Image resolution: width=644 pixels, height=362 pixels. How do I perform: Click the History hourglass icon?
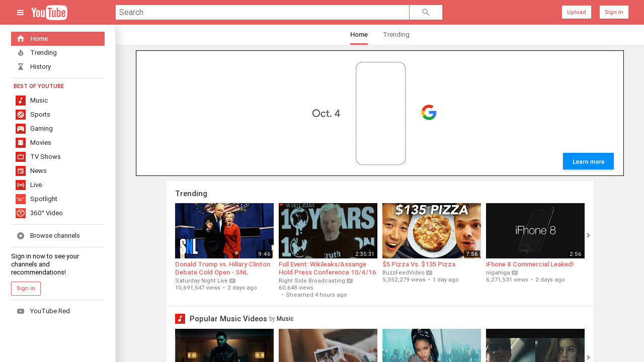[21, 67]
